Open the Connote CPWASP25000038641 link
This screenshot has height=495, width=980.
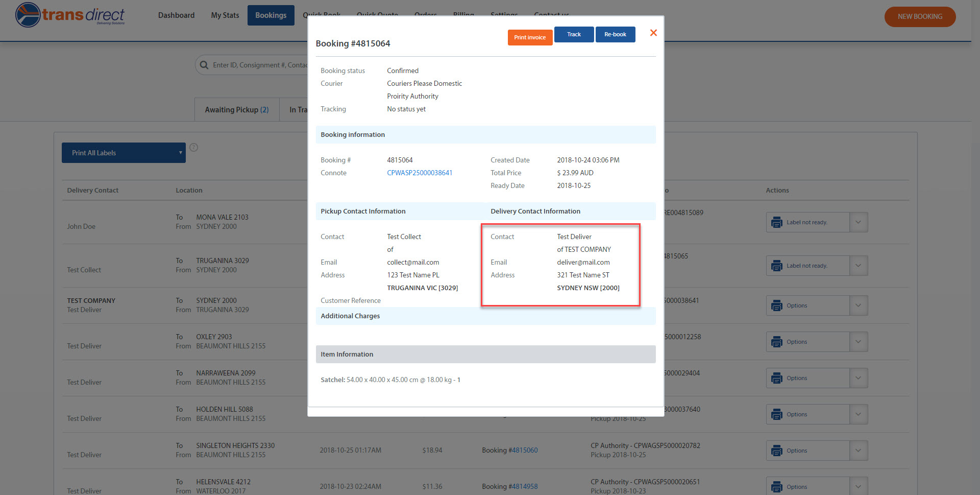[x=419, y=173]
